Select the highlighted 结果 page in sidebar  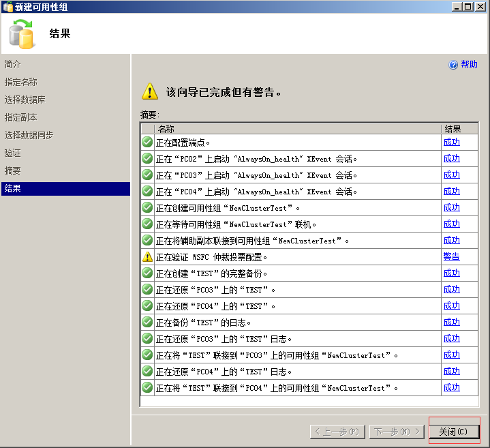point(13,188)
